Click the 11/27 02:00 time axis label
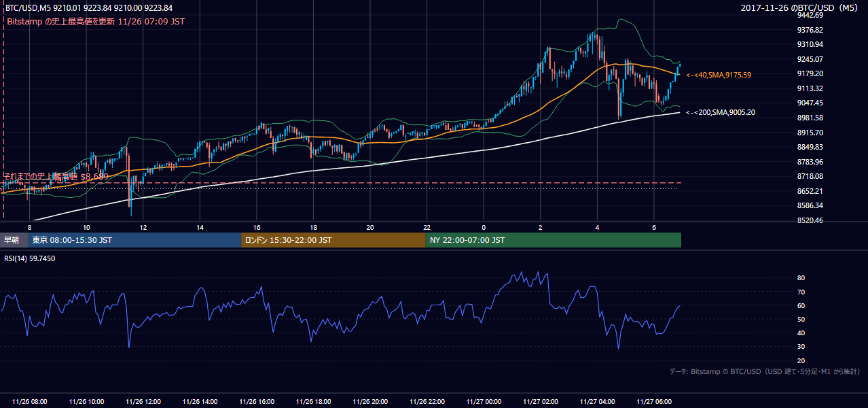This screenshot has width=868, height=408. tap(541, 402)
